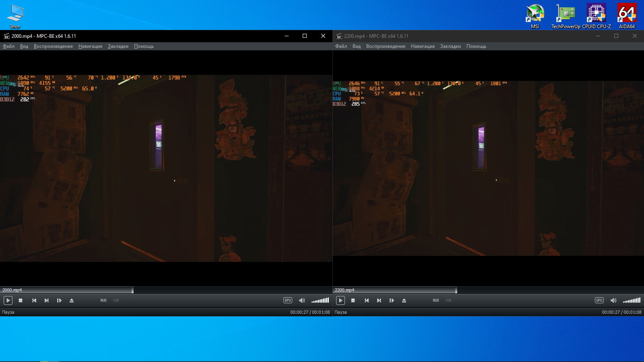Step one frame forward in 2000.mp4 player

tap(59, 300)
